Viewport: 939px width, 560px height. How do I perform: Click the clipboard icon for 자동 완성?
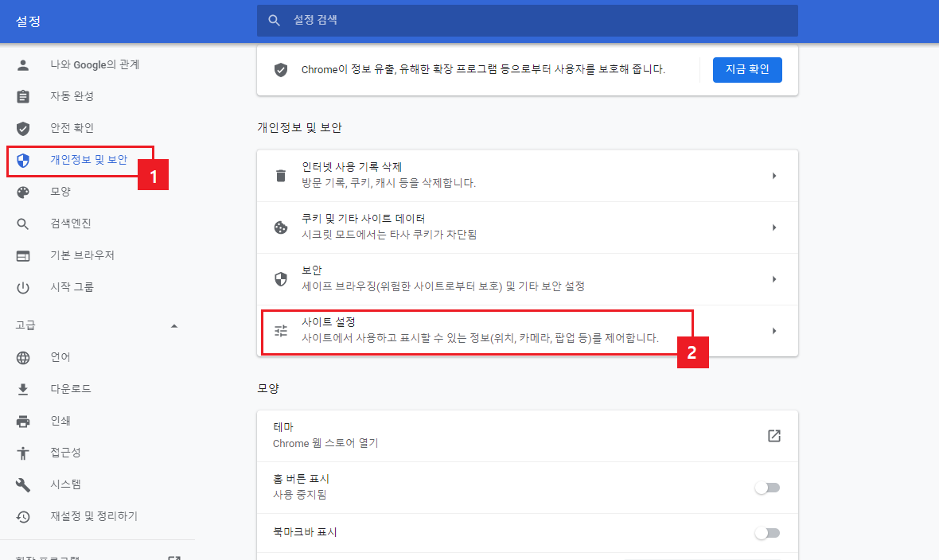pyautogui.click(x=23, y=96)
